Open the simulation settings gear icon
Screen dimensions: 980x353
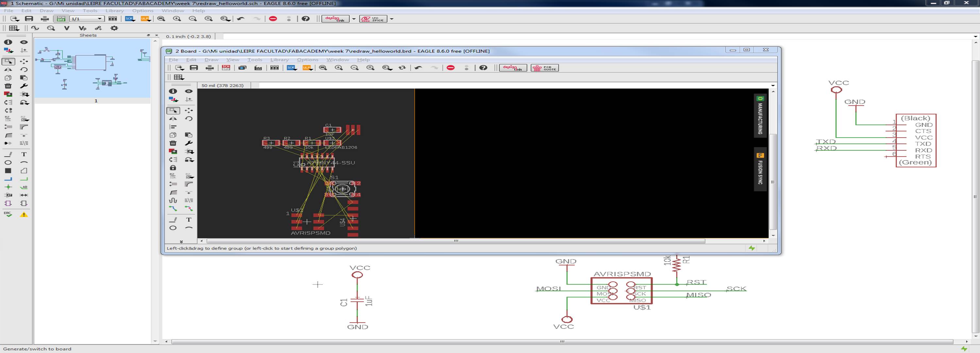[x=114, y=28]
